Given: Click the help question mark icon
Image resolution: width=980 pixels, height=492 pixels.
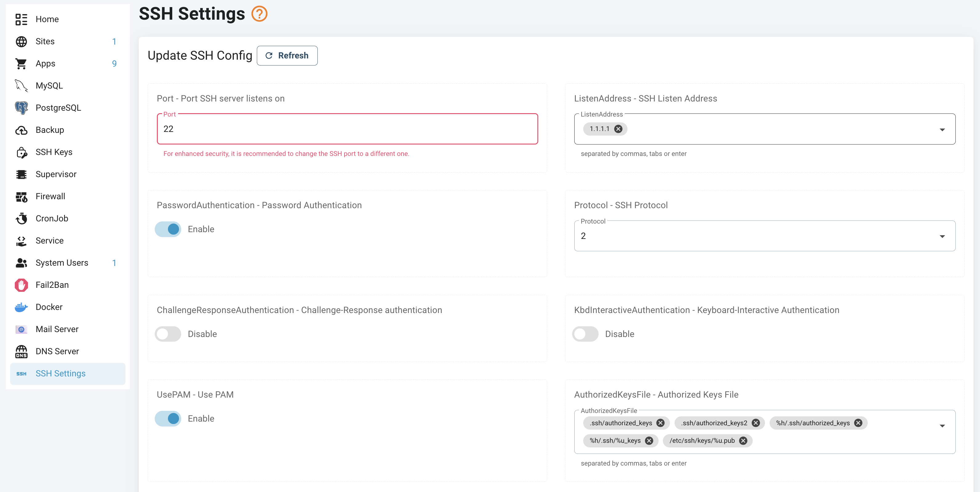Looking at the screenshot, I should pos(259,14).
